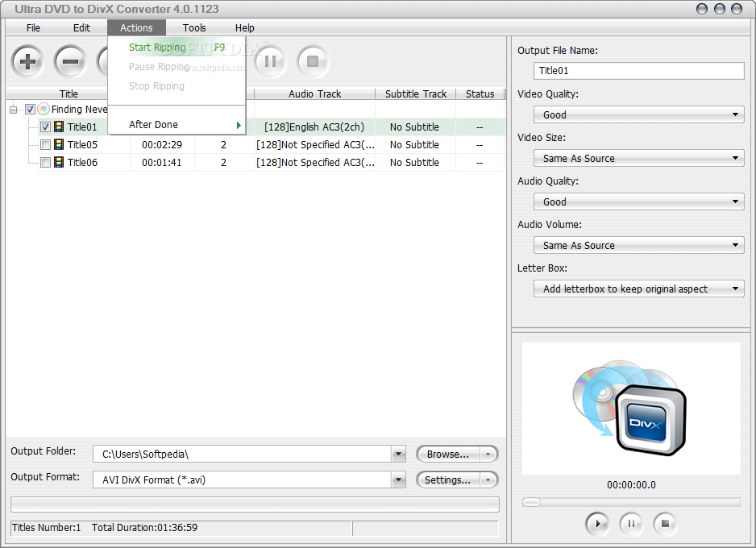Click the Output Folder path field
This screenshot has width=756, height=548.
click(x=242, y=454)
